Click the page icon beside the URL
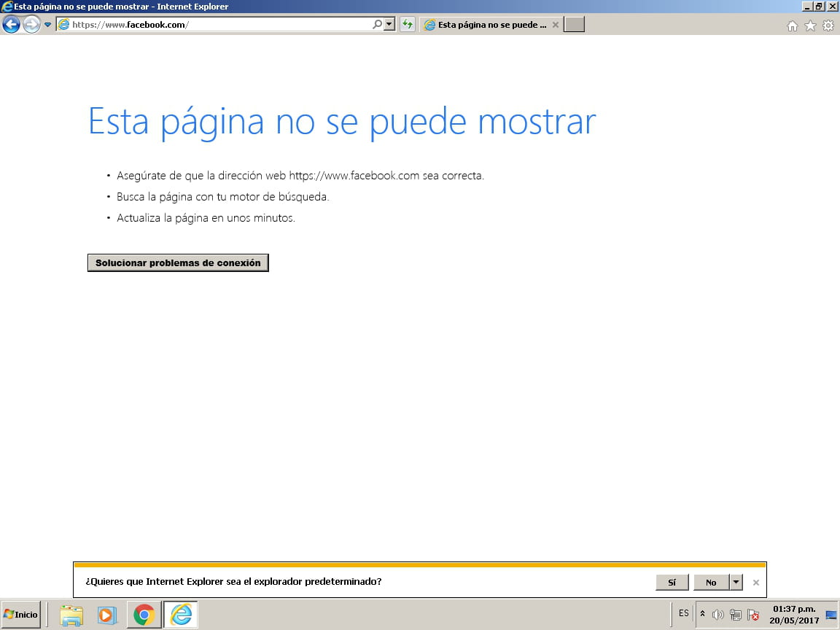This screenshot has height=630, width=840. (x=63, y=25)
